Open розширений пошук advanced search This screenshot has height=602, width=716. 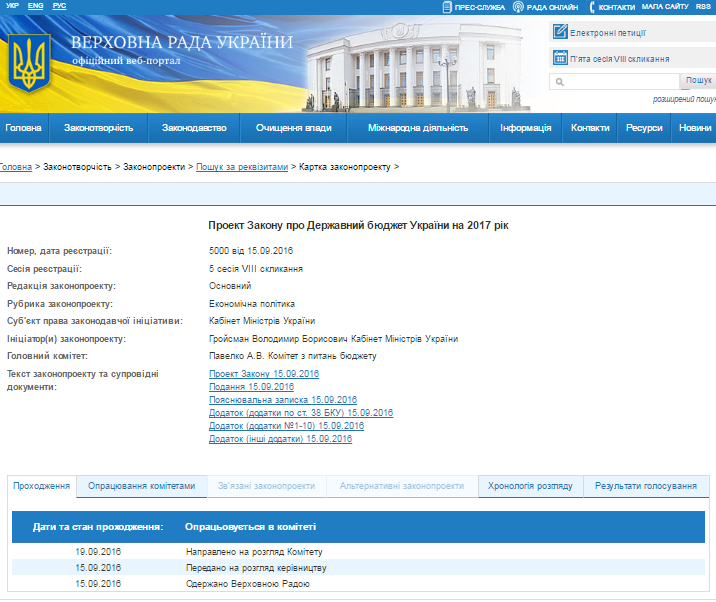[684, 99]
